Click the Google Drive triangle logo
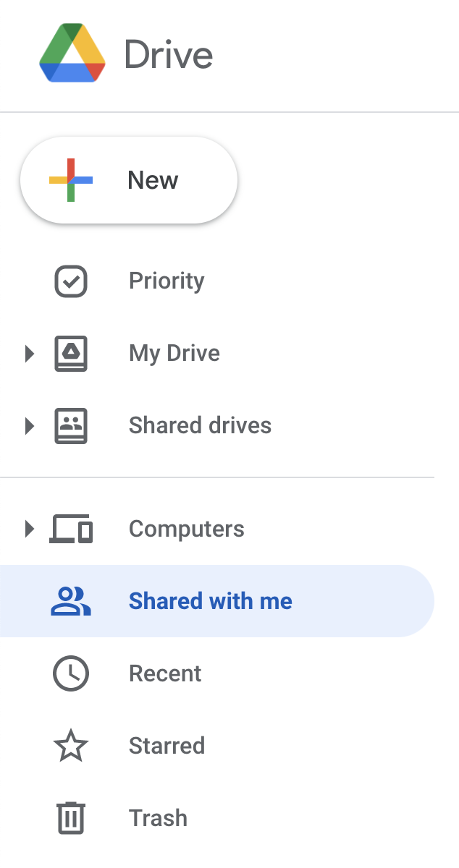 [x=72, y=53]
